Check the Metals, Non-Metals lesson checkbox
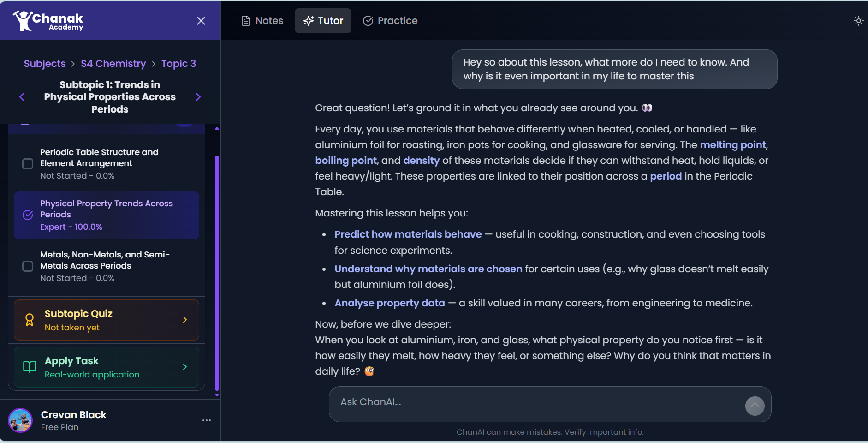This screenshot has height=443, width=868. tap(27, 266)
